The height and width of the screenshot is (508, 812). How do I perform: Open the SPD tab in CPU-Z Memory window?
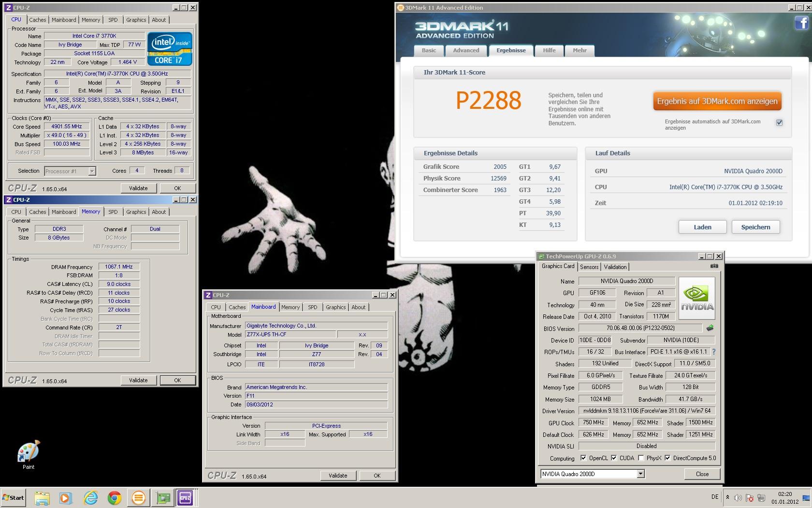[113, 212]
